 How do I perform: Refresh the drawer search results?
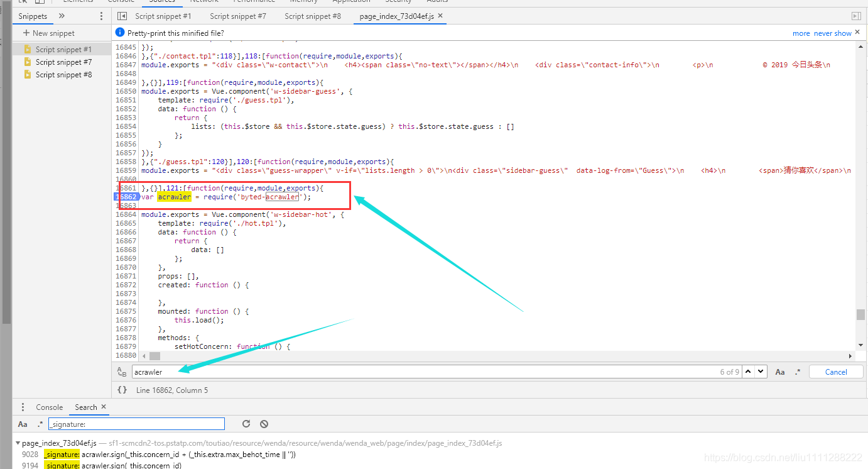coord(246,424)
